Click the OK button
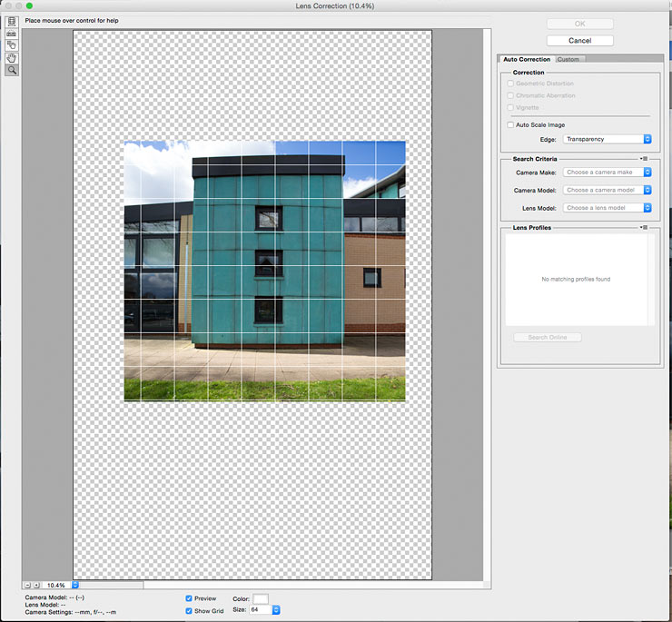 point(580,24)
